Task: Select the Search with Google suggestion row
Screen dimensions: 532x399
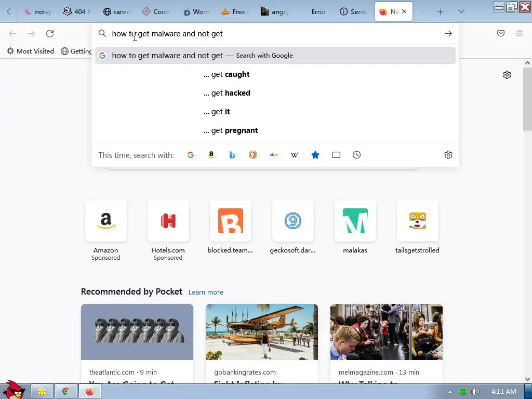Action: [275, 56]
